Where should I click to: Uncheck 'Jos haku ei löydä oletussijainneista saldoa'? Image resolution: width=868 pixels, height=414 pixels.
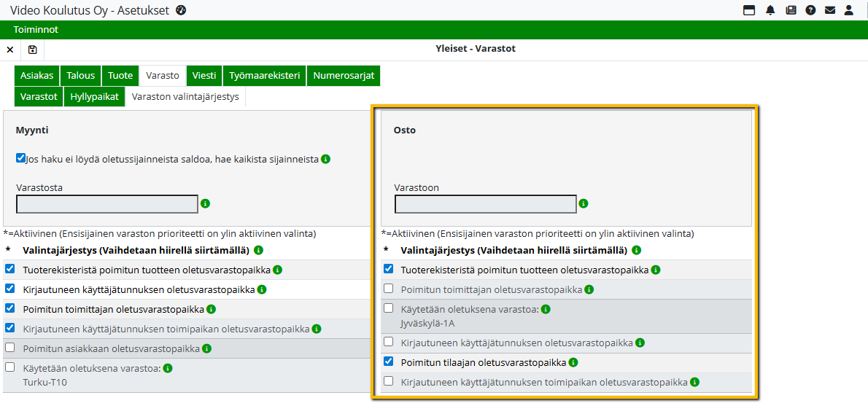tap(20, 157)
